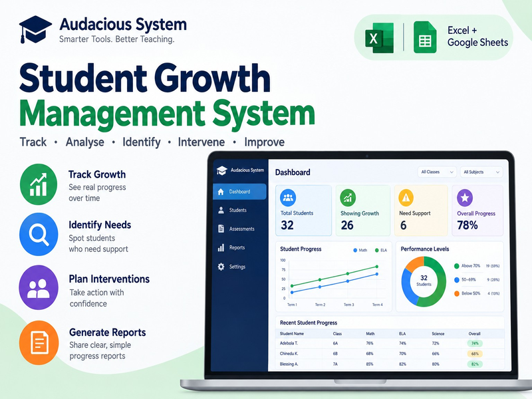Open the All Subjects dropdown
532x399 pixels.
tap(481, 172)
